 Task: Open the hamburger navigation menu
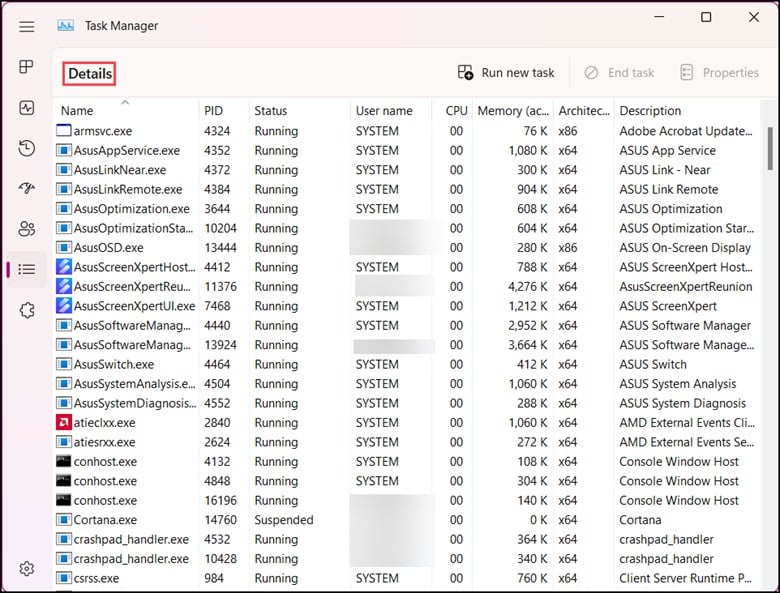coord(27,26)
